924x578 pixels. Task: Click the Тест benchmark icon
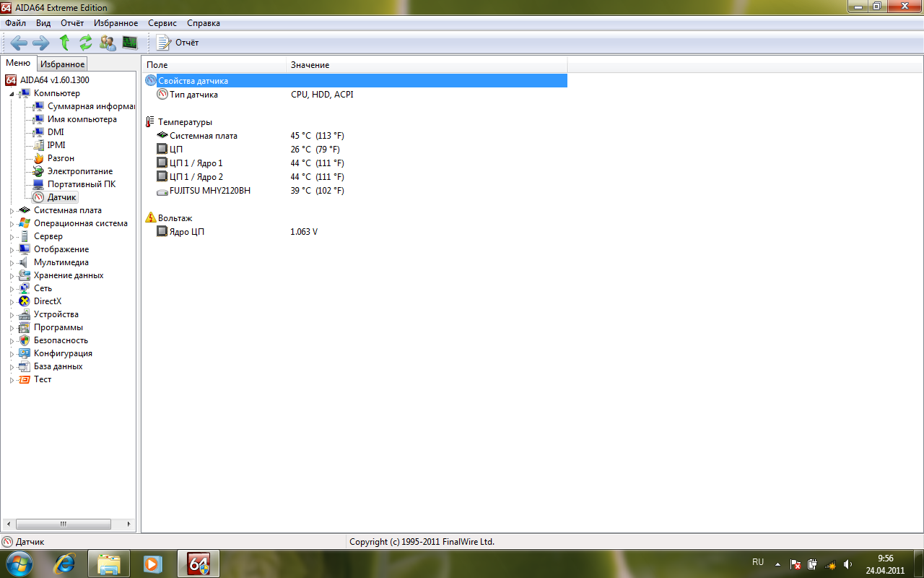point(25,379)
